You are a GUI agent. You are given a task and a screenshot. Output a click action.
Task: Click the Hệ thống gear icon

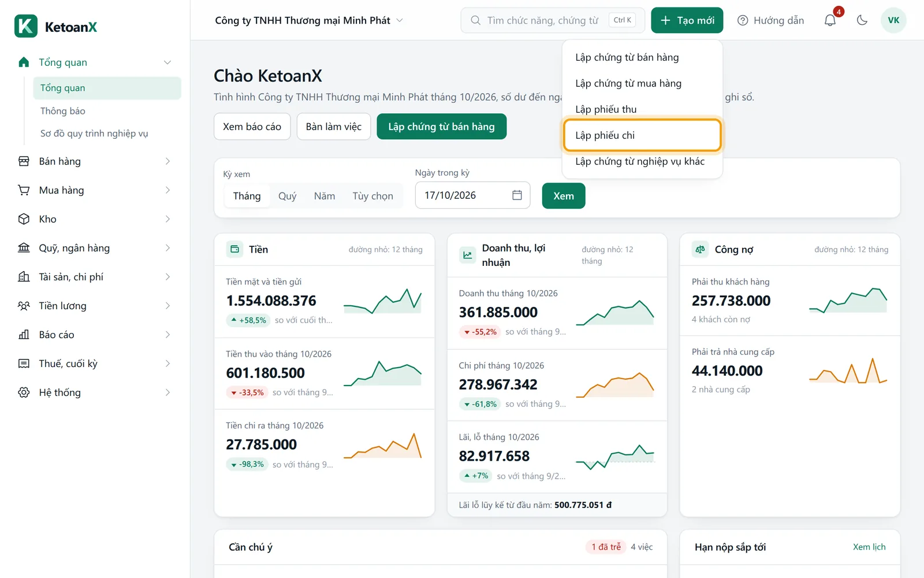[x=24, y=392]
